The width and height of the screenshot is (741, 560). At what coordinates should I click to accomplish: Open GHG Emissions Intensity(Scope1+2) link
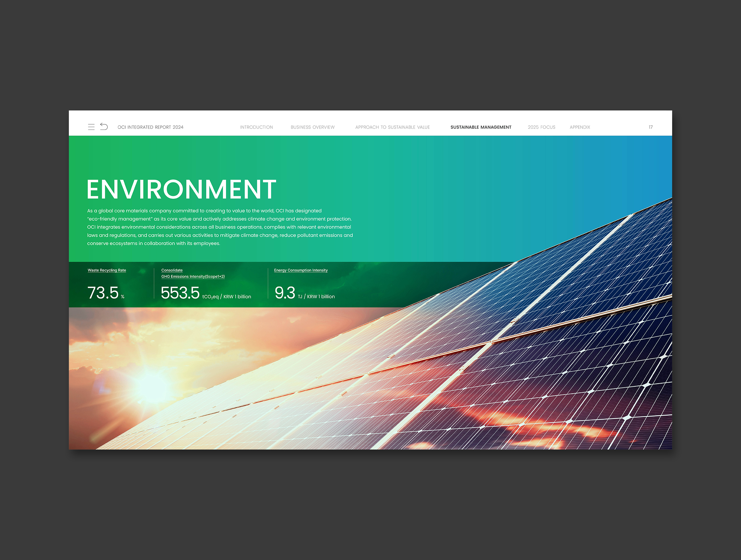(x=193, y=276)
